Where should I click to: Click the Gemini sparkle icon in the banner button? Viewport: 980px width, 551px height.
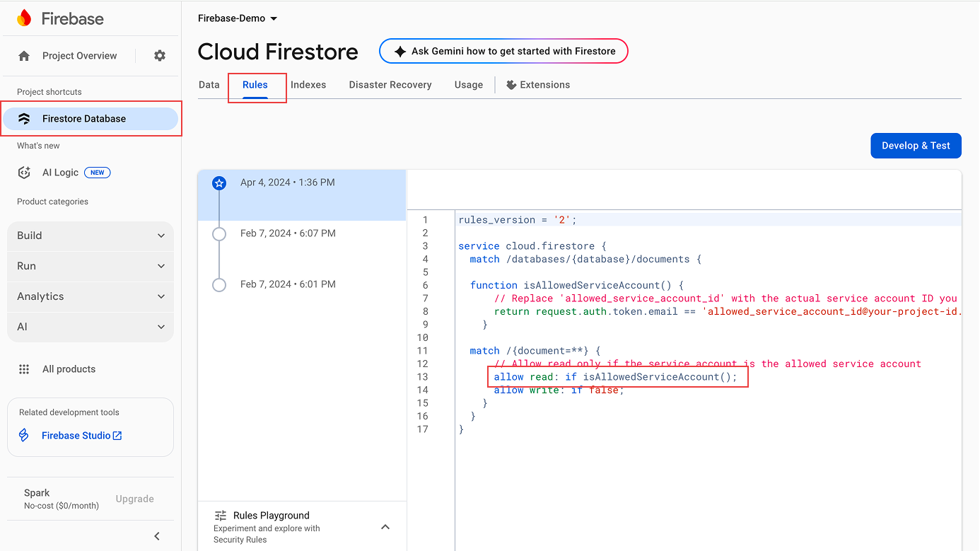(x=400, y=52)
